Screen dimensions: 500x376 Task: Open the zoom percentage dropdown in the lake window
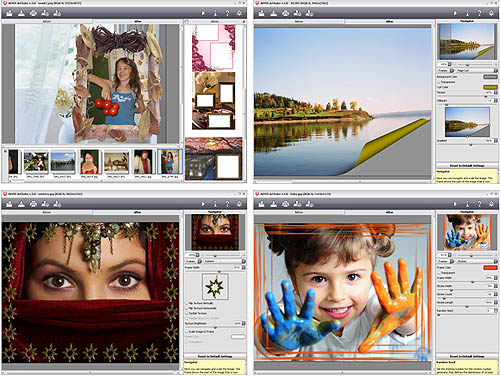450,64
